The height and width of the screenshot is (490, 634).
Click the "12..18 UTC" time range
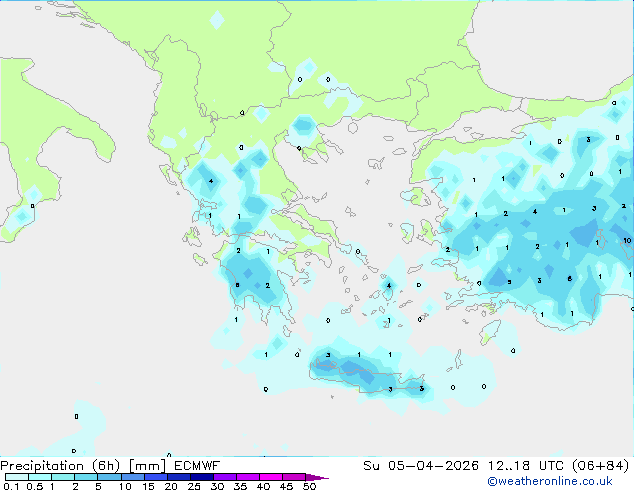pos(527,466)
